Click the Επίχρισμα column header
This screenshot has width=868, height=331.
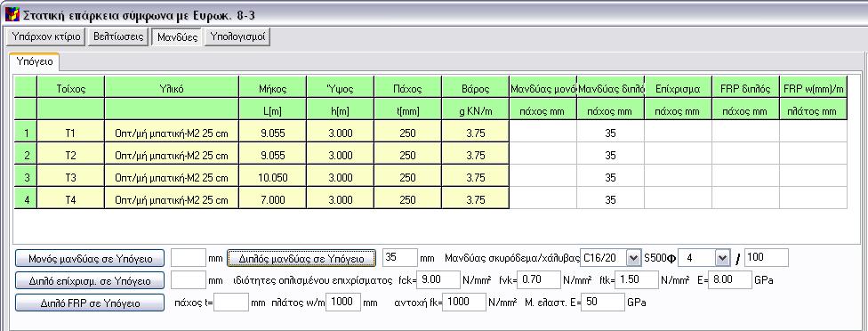678,88
